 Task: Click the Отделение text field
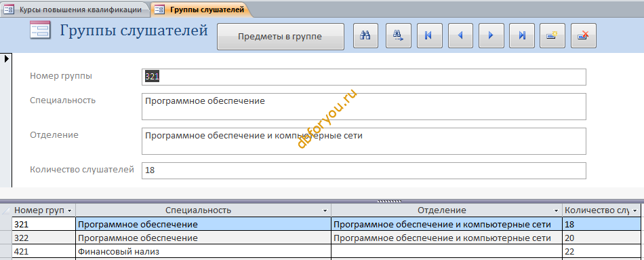point(364,141)
